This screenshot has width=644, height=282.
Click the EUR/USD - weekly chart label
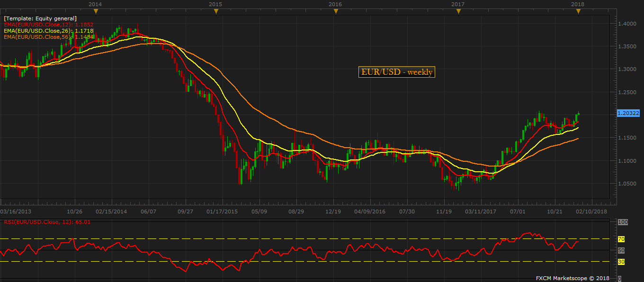pyautogui.click(x=397, y=72)
